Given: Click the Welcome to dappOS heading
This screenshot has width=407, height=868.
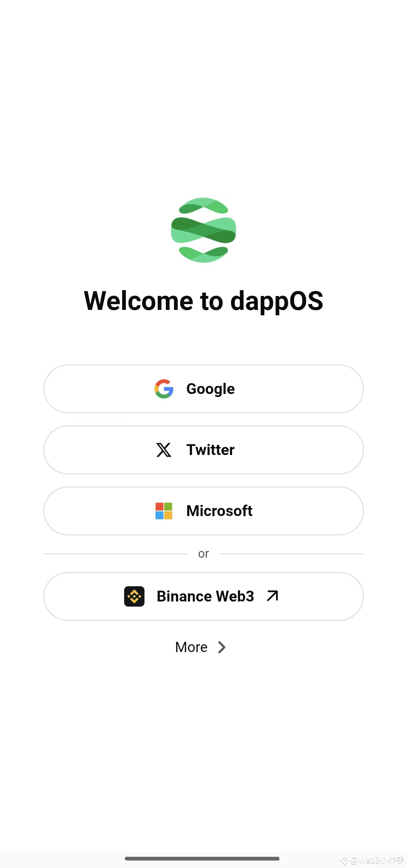Looking at the screenshot, I should tap(203, 301).
